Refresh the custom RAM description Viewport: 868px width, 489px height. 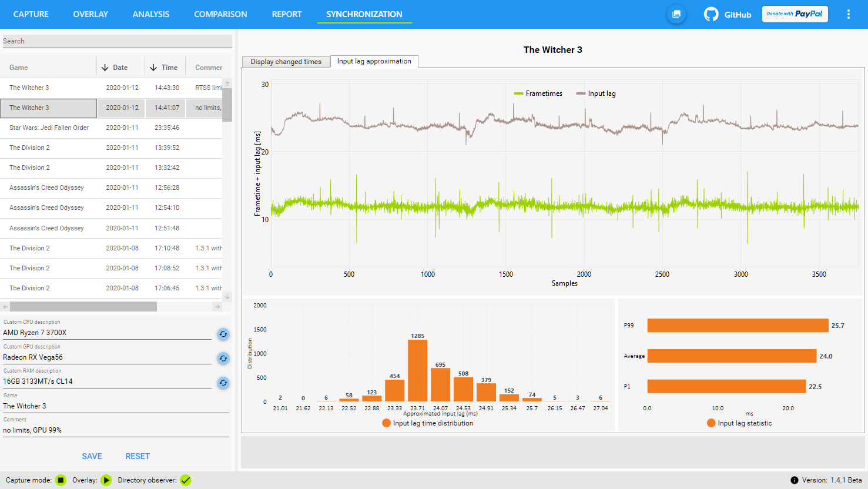point(223,383)
